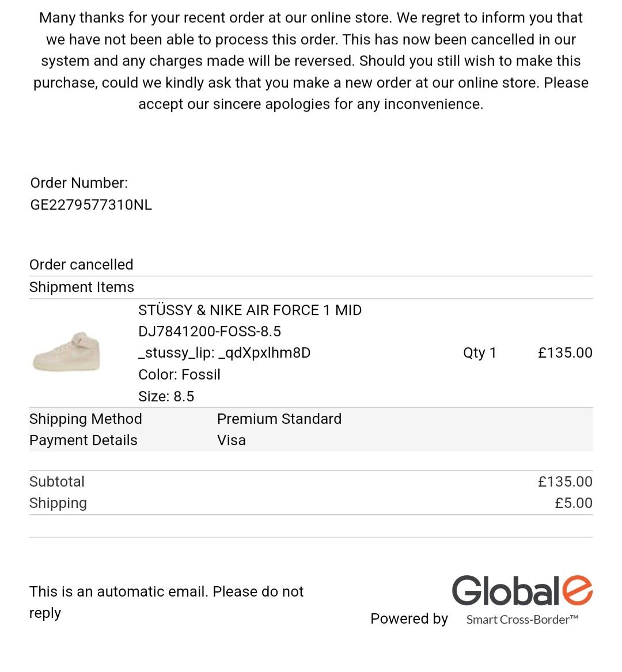This screenshot has width=622, height=672.
Task: Click the Smart Cross-Border tagline
Action: click(522, 620)
